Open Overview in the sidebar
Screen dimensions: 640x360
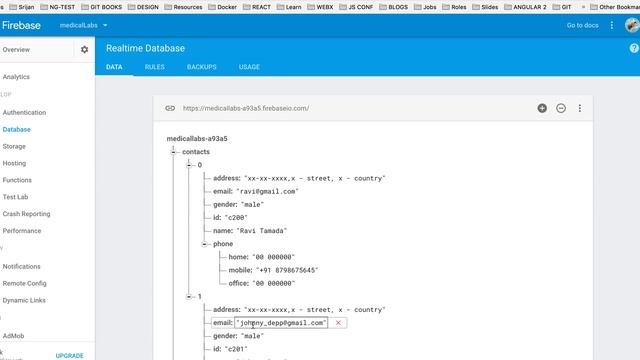[16, 49]
